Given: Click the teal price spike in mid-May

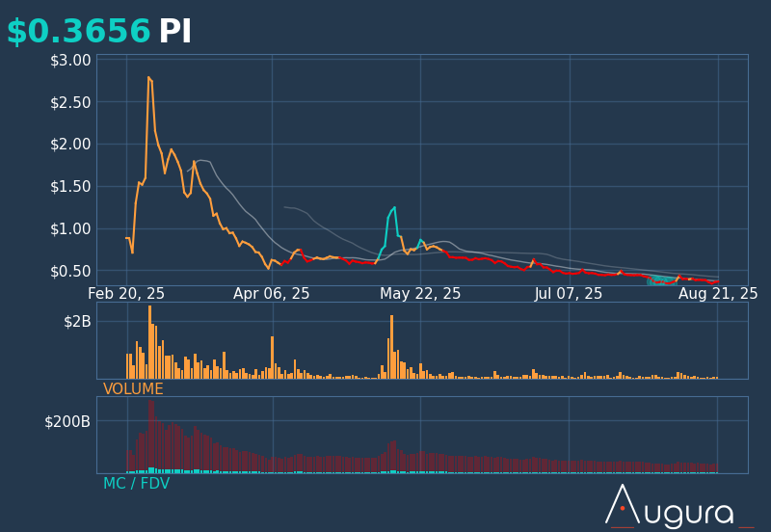Looking at the screenshot, I should tap(394, 208).
